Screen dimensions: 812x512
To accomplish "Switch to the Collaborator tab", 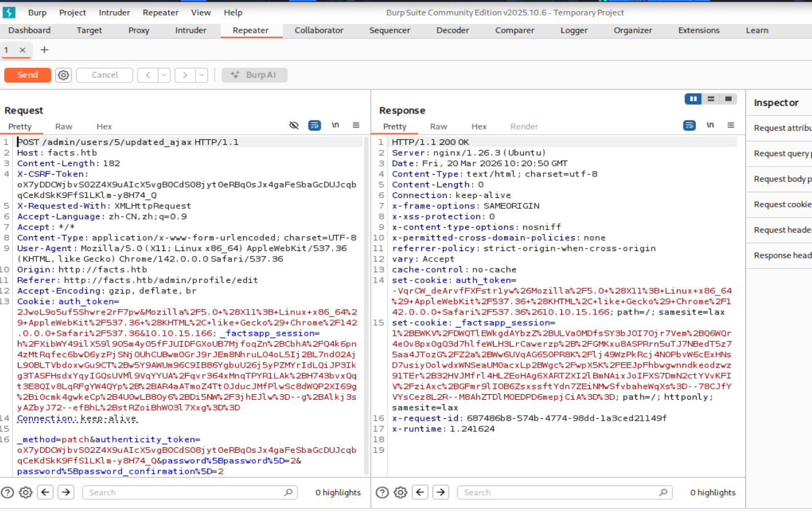I will point(319,30).
